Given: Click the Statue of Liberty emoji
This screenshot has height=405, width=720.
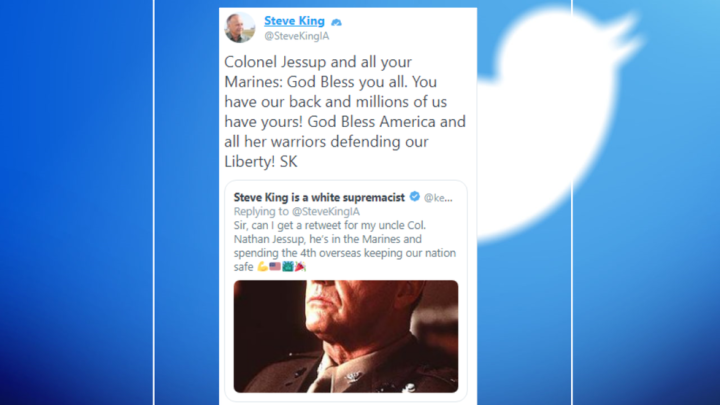Looking at the screenshot, I should (288, 266).
